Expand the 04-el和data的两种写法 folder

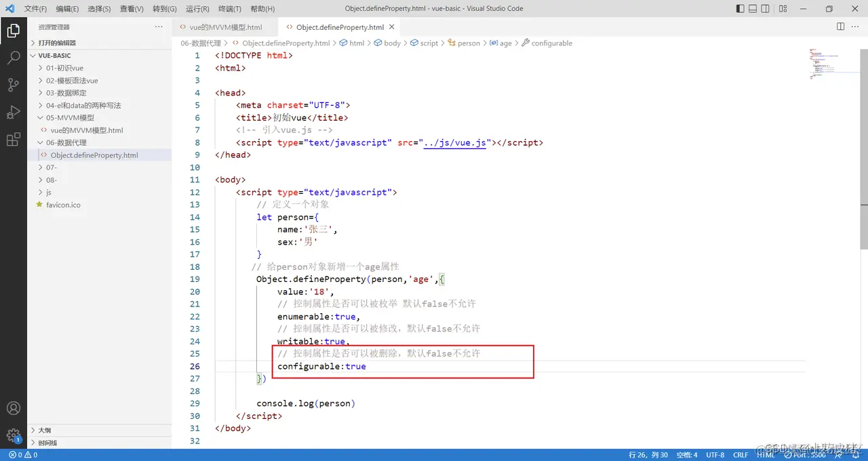click(x=99, y=105)
